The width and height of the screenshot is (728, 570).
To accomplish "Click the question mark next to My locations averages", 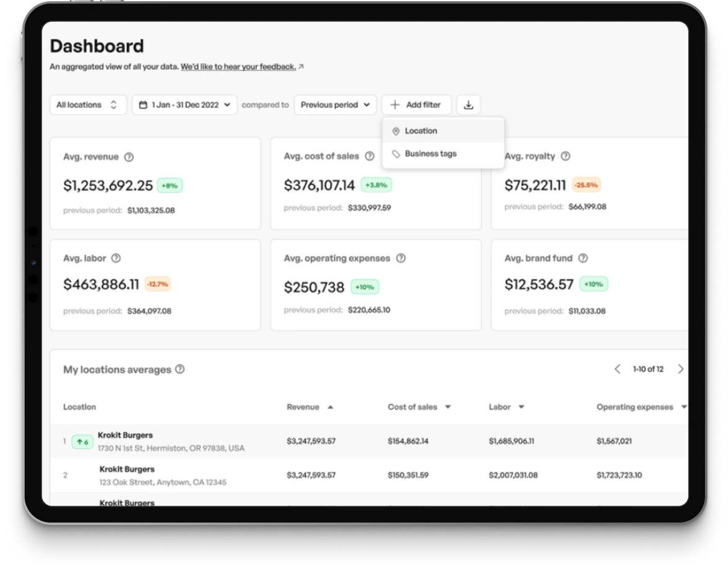I will [x=179, y=369].
